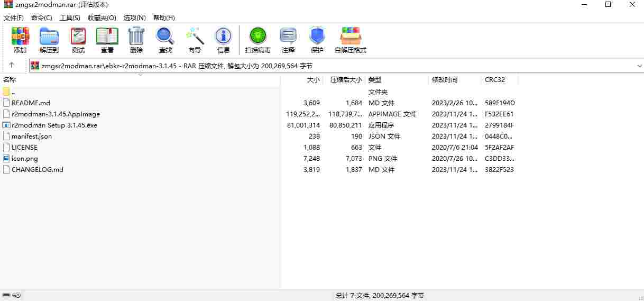
Task: Click the AppImage file icon
Action: coord(6,114)
